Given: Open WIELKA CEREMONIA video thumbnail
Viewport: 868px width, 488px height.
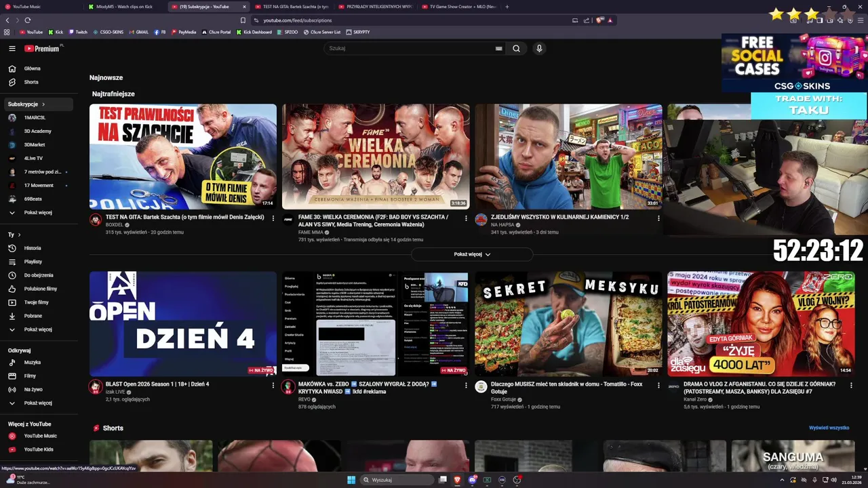Looking at the screenshot, I should tap(376, 157).
